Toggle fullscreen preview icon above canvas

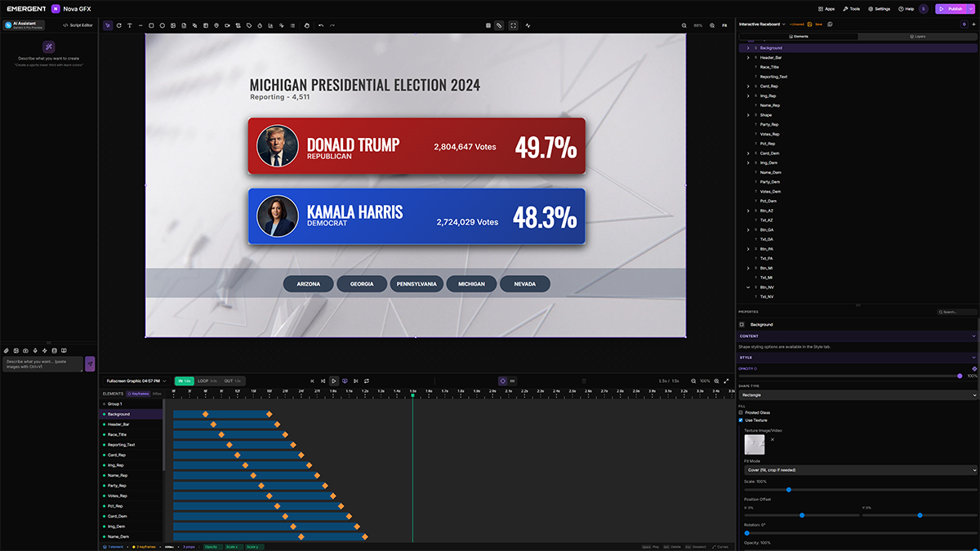[x=513, y=25]
